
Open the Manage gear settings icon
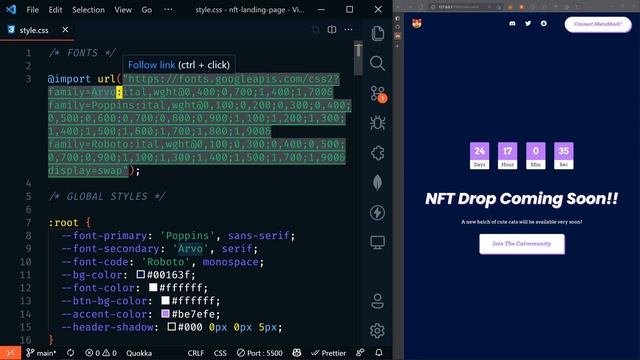click(x=378, y=331)
